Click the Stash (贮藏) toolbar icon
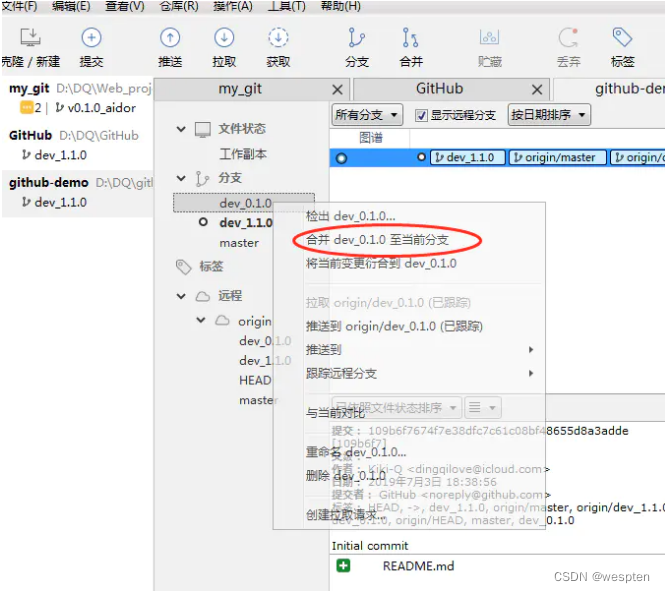Screen dimensions: 665x593 tap(489, 37)
